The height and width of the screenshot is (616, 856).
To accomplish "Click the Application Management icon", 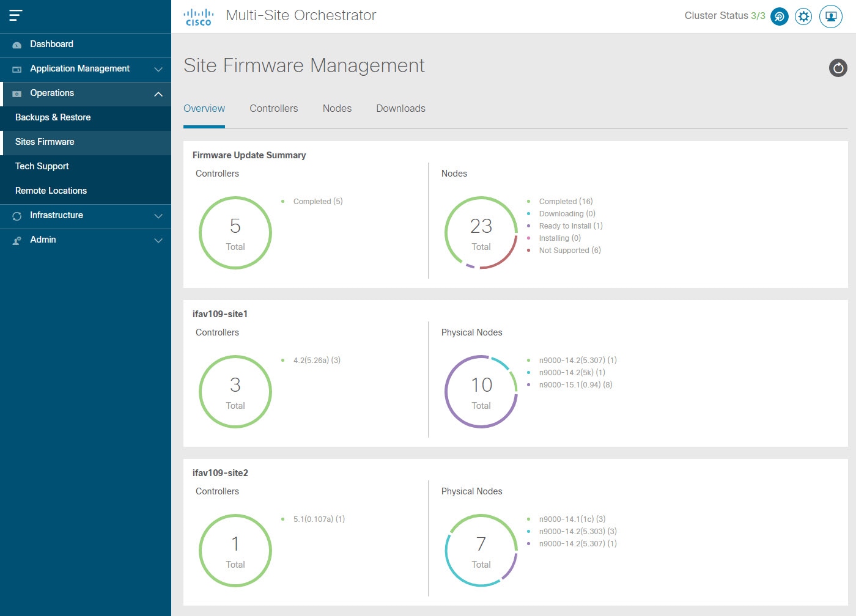I will coord(17,69).
